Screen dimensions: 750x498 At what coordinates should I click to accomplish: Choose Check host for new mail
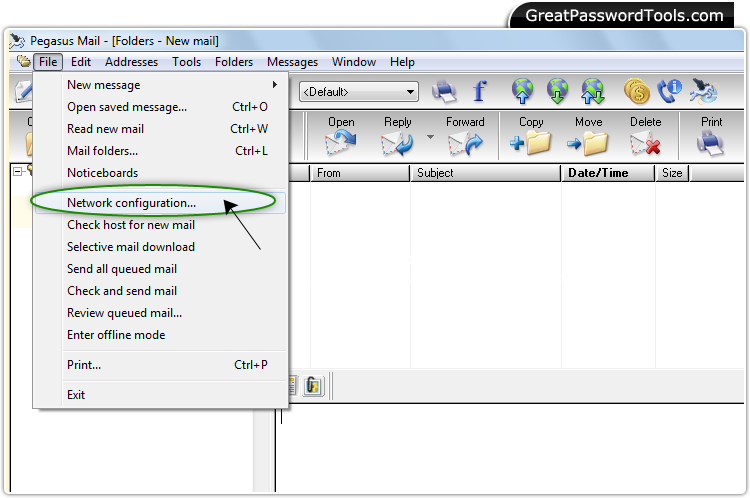coord(161,225)
